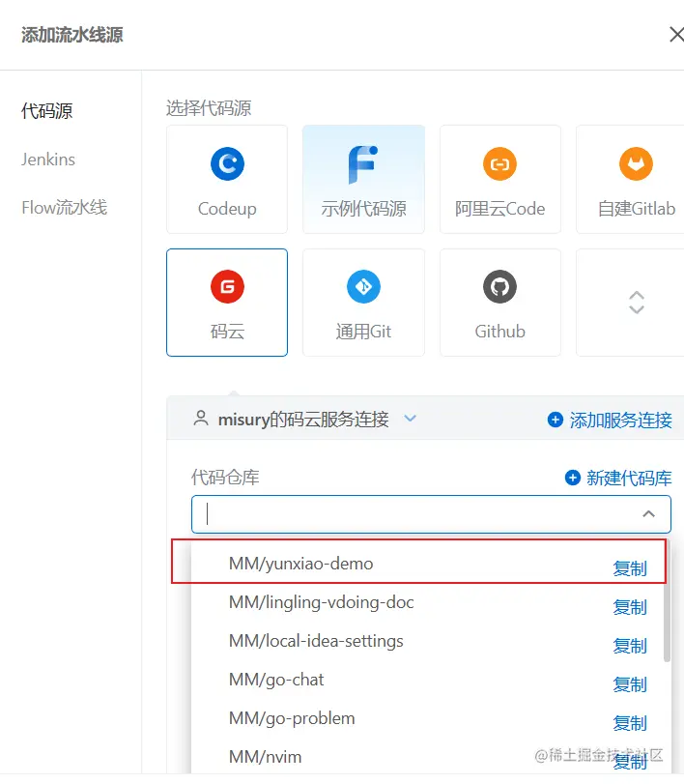The image size is (684, 784).
Task: Select repository MM/go-chat
Action: (276, 680)
